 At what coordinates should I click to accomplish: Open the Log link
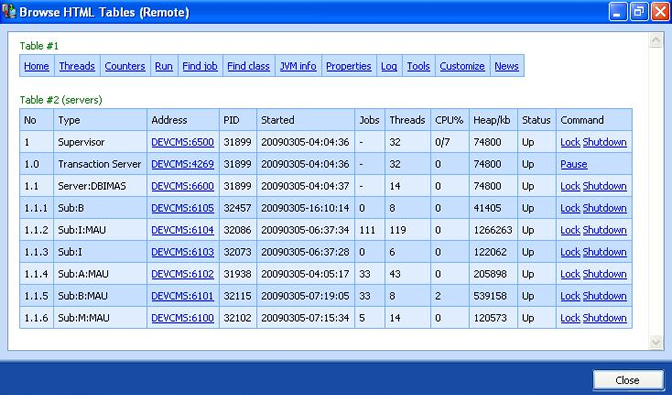[x=389, y=66]
